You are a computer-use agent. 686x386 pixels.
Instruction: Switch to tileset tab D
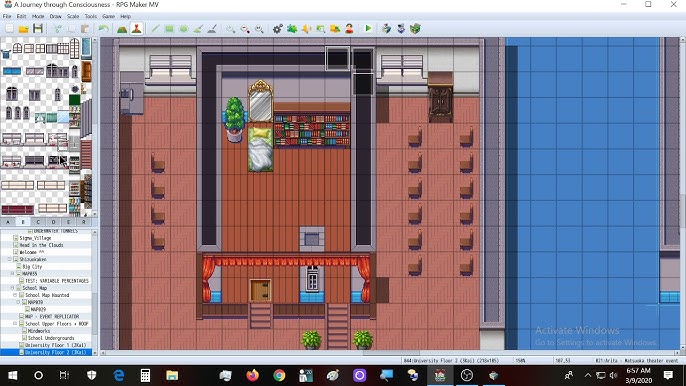[53, 222]
